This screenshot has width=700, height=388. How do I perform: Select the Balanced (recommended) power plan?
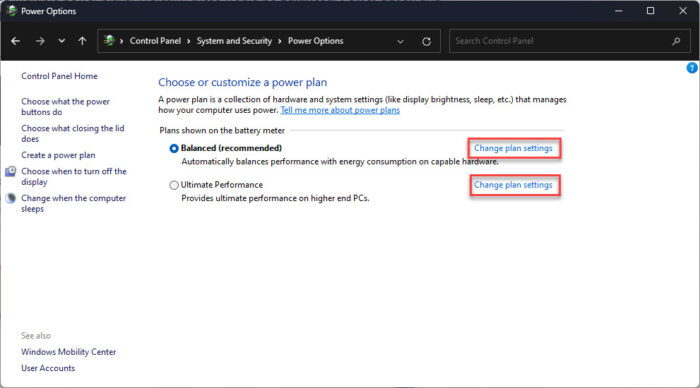pos(174,148)
